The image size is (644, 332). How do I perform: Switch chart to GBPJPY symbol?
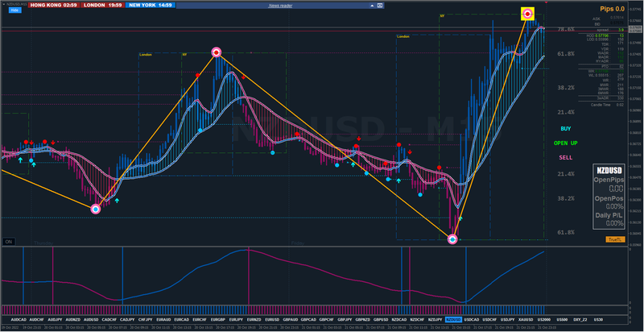click(x=345, y=320)
